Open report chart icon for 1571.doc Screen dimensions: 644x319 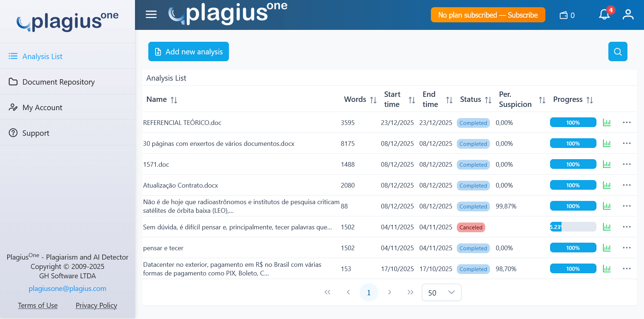point(607,165)
